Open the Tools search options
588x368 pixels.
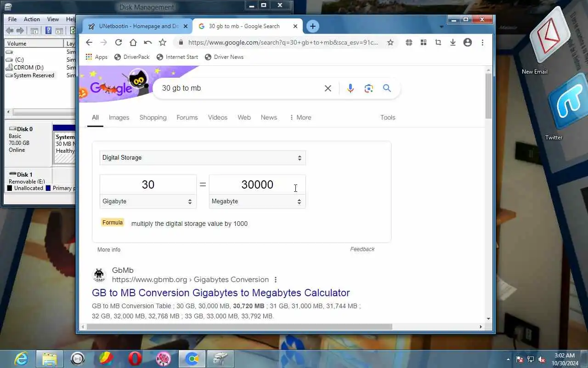tap(388, 117)
